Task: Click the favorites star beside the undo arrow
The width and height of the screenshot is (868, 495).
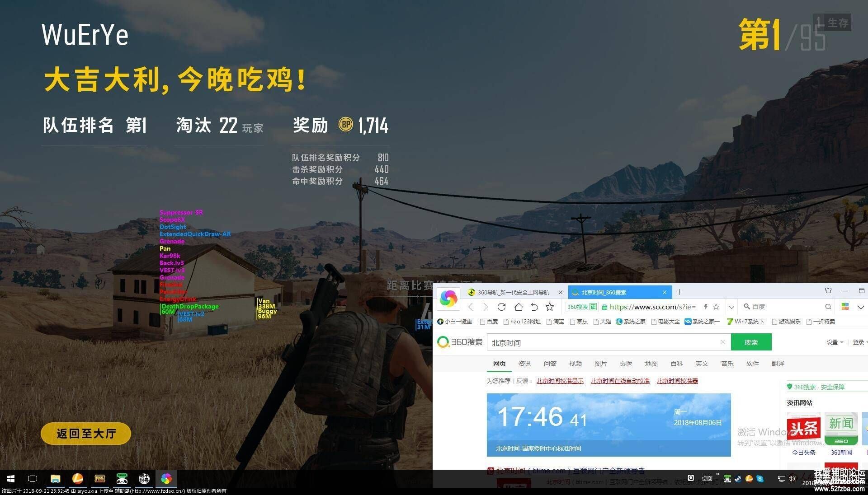Action: [550, 307]
